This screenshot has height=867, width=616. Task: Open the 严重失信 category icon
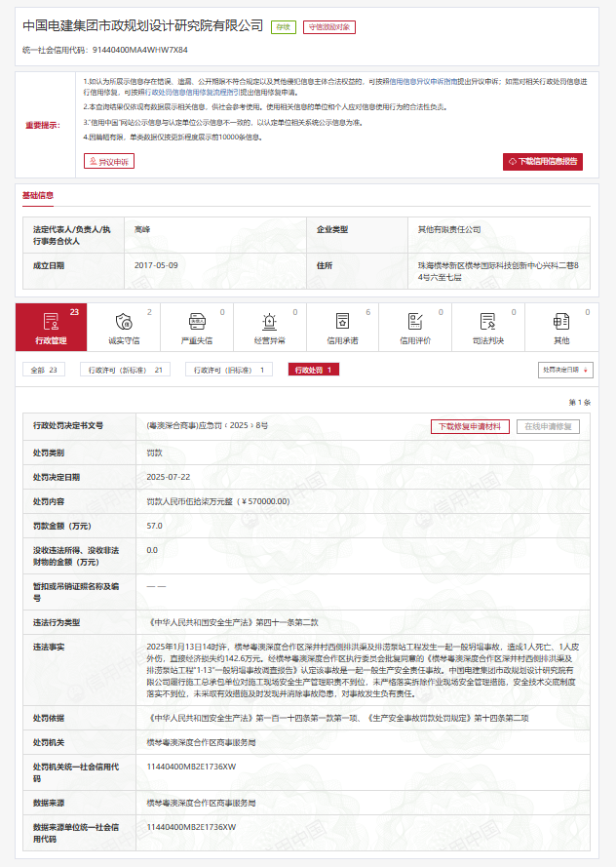pyautogui.click(x=196, y=321)
